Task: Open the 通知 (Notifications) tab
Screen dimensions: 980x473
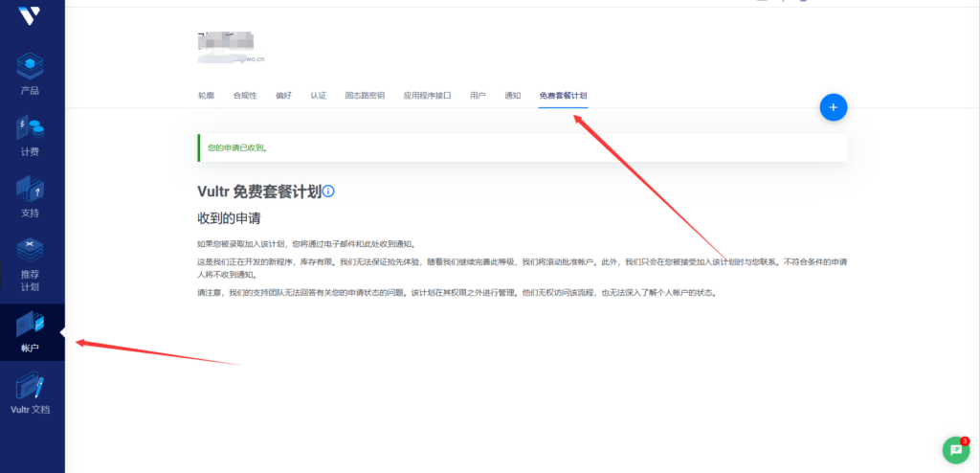Action: (x=512, y=96)
